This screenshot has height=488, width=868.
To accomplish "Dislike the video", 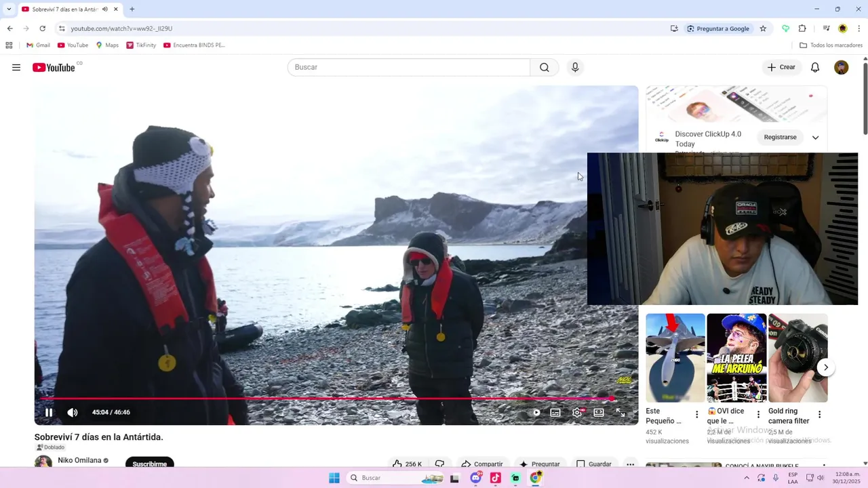I will (439, 464).
